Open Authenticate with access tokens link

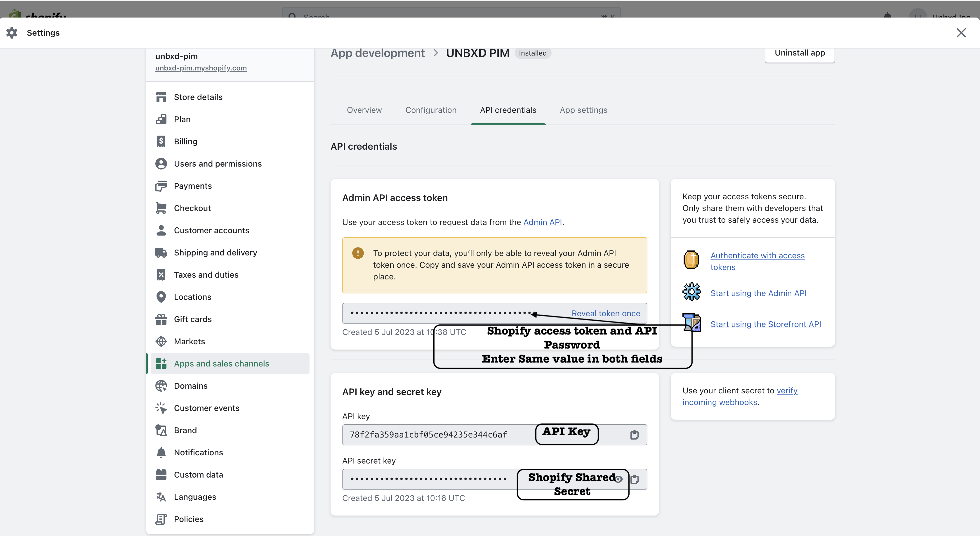pos(757,261)
